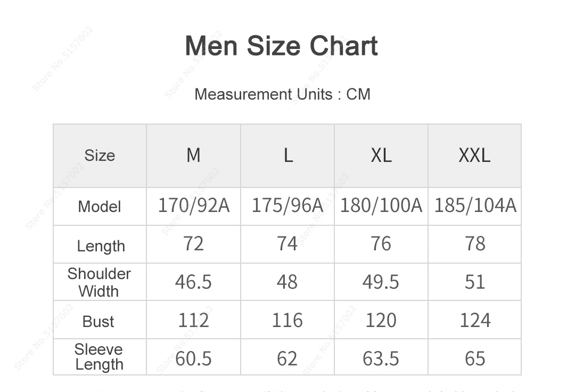Click the bust value 124
The image size is (575, 392).
coord(475,321)
